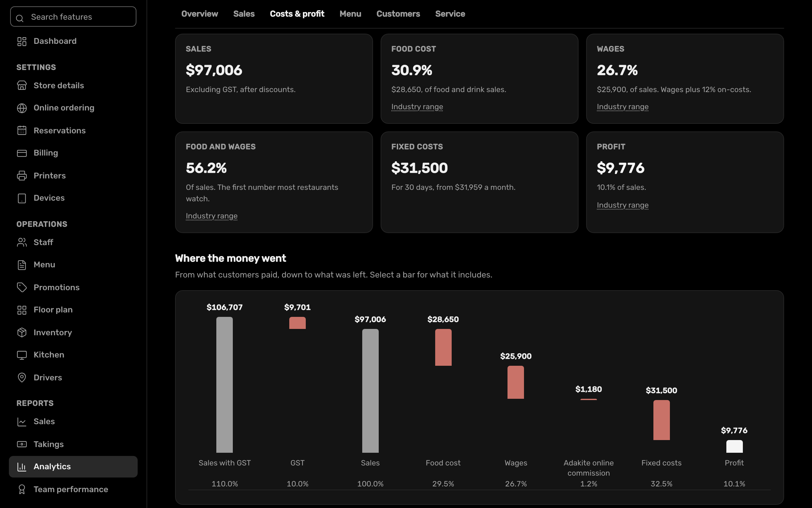
Task: Select the white Profit bar
Action: point(734,446)
